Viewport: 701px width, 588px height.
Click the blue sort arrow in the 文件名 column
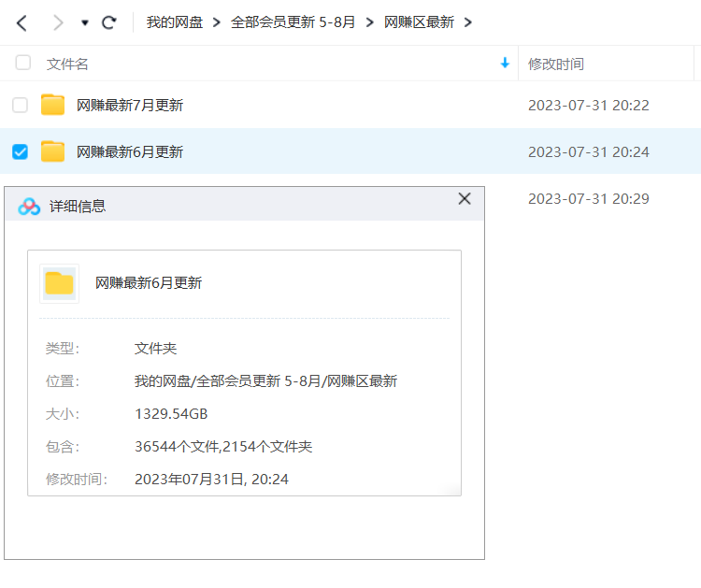tap(505, 64)
